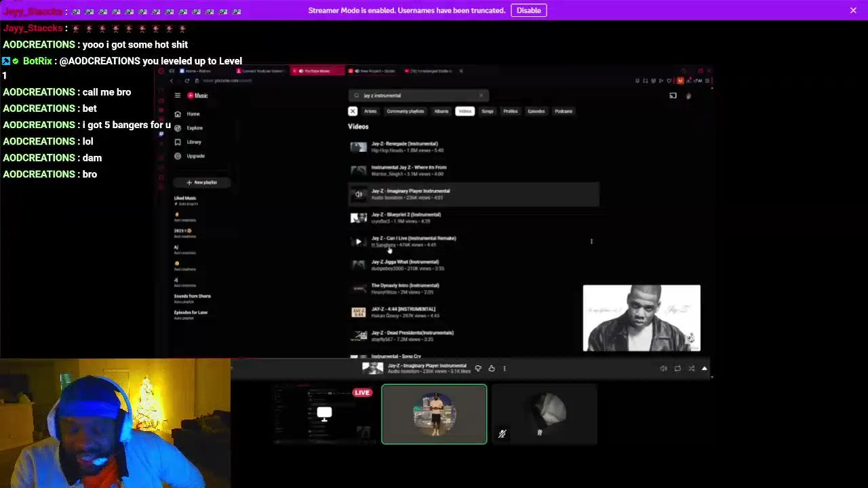Filter results by Albums

pyautogui.click(x=441, y=111)
